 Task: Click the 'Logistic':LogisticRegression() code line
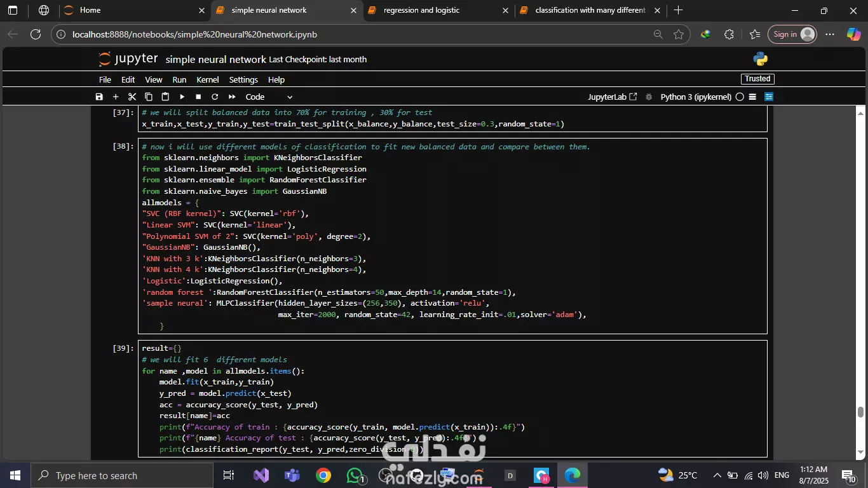click(212, 281)
